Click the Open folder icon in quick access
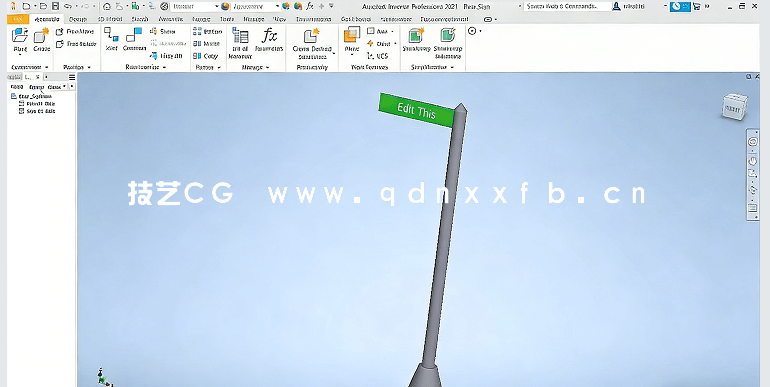770x387 pixels. [43, 6]
